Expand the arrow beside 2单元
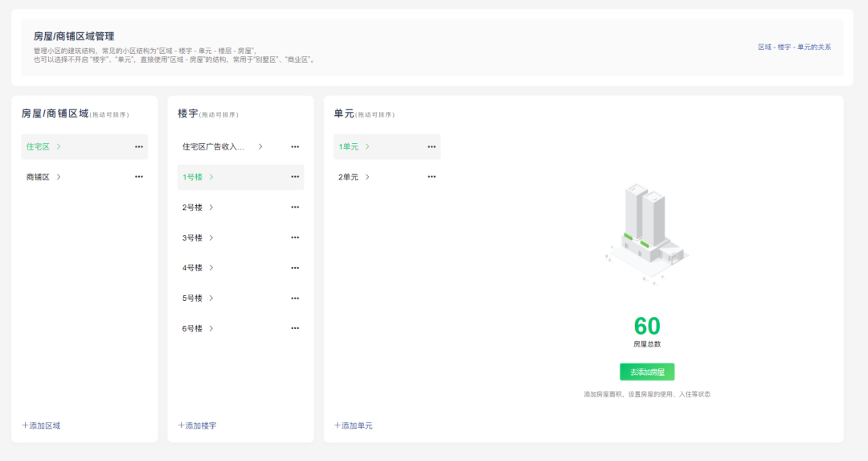The width and height of the screenshot is (868, 461). click(x=367, y=177)
